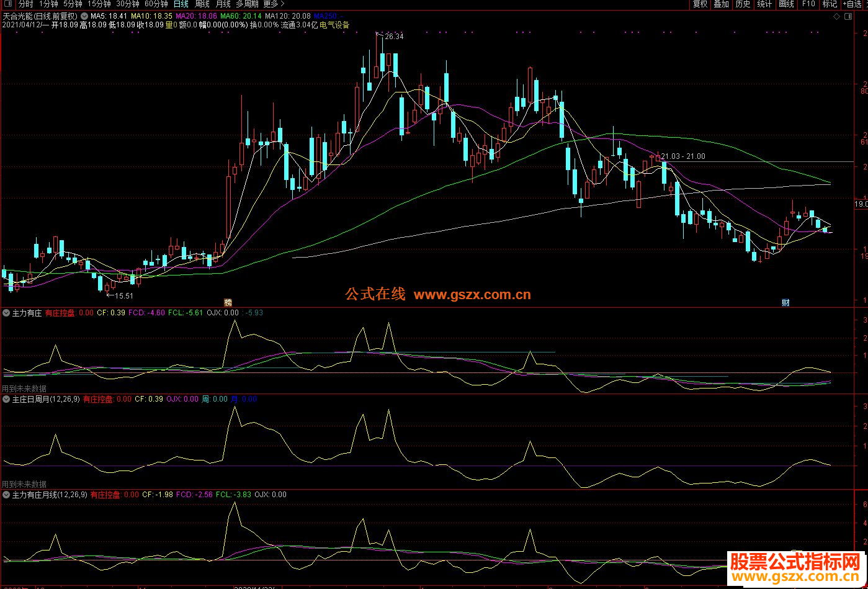
Task: Click the 财 marker icon on chart
Action: click(785, 302)
